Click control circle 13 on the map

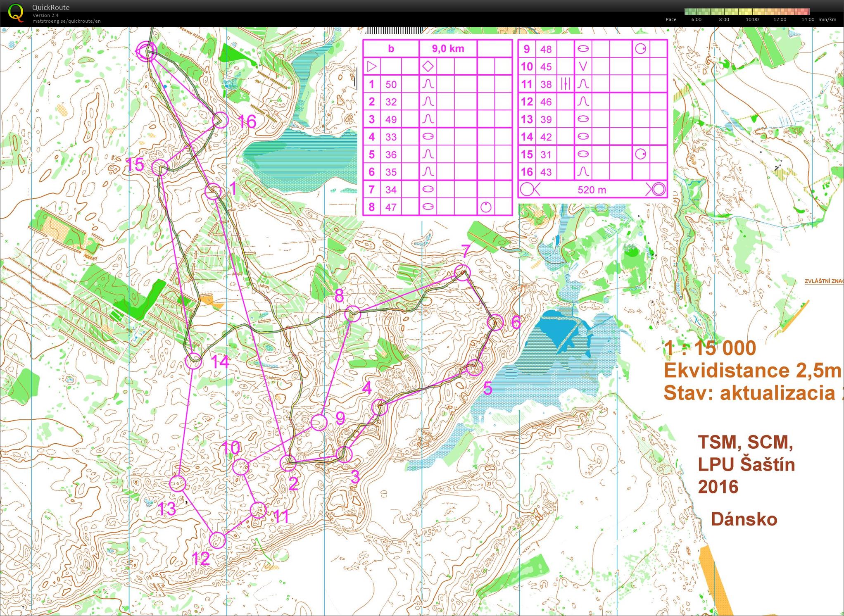178,483
